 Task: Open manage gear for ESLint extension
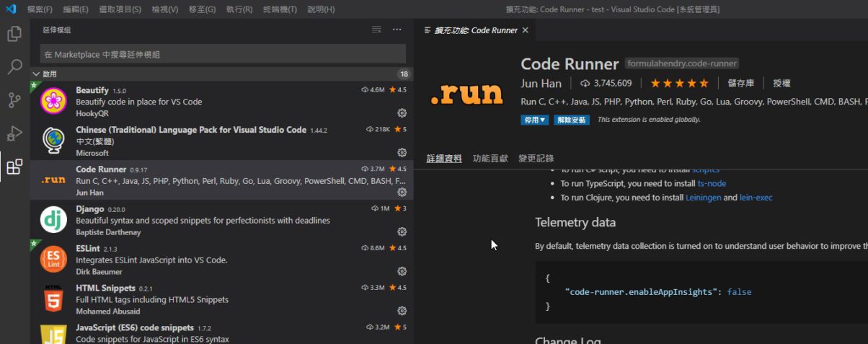point(402,272)
